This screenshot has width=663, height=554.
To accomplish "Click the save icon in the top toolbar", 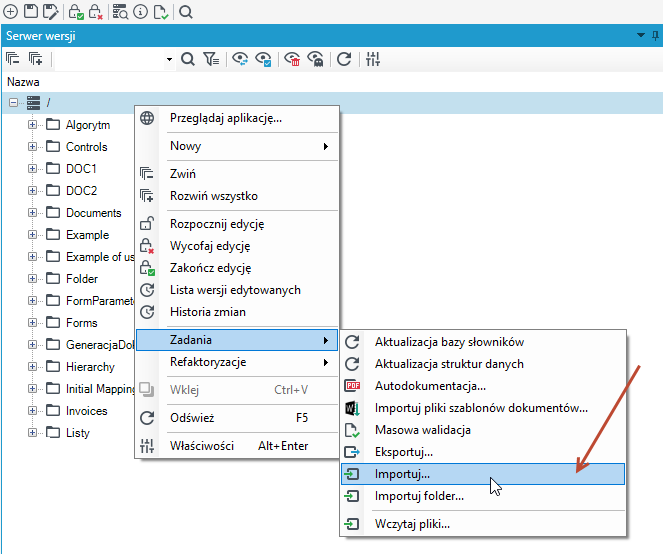I will coord(30,11).
